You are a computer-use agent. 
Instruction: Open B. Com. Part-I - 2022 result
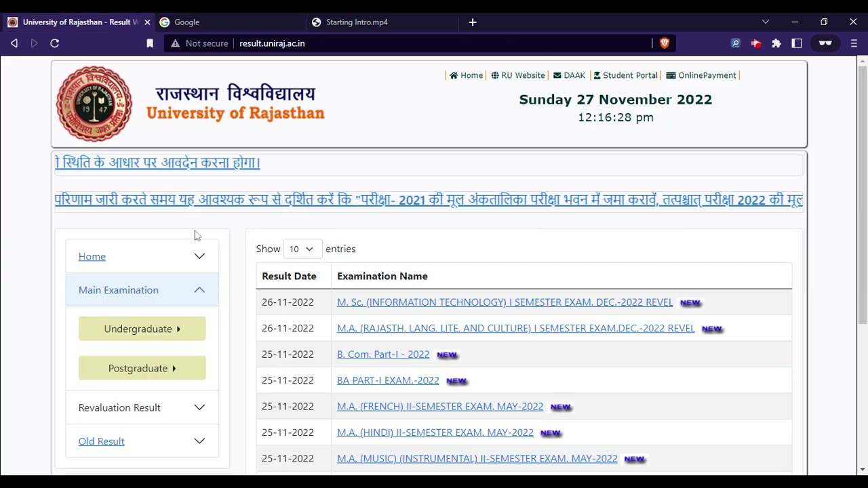click(x=383, y=354)
